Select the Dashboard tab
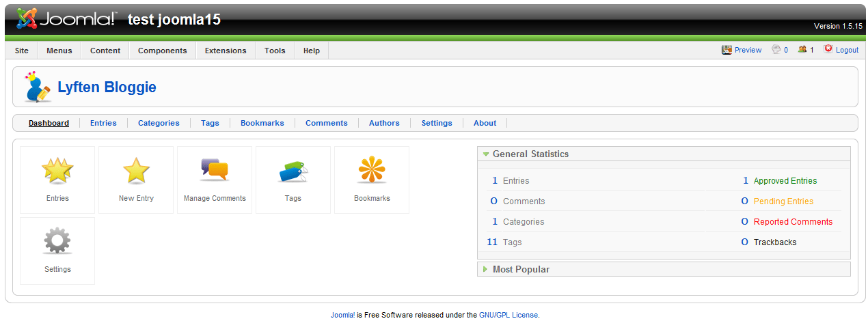 (x=49, y=123)
